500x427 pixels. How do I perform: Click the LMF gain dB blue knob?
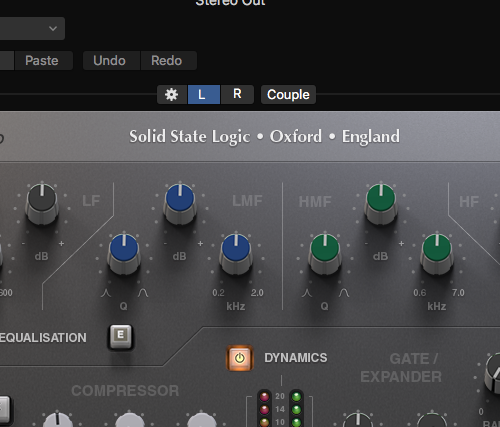click(180, 203)
